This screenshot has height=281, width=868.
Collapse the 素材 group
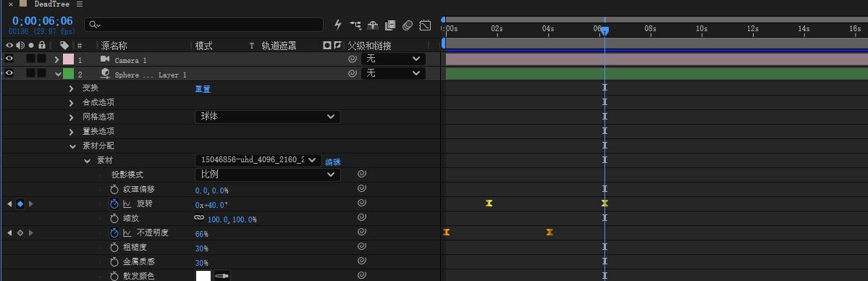87,161
